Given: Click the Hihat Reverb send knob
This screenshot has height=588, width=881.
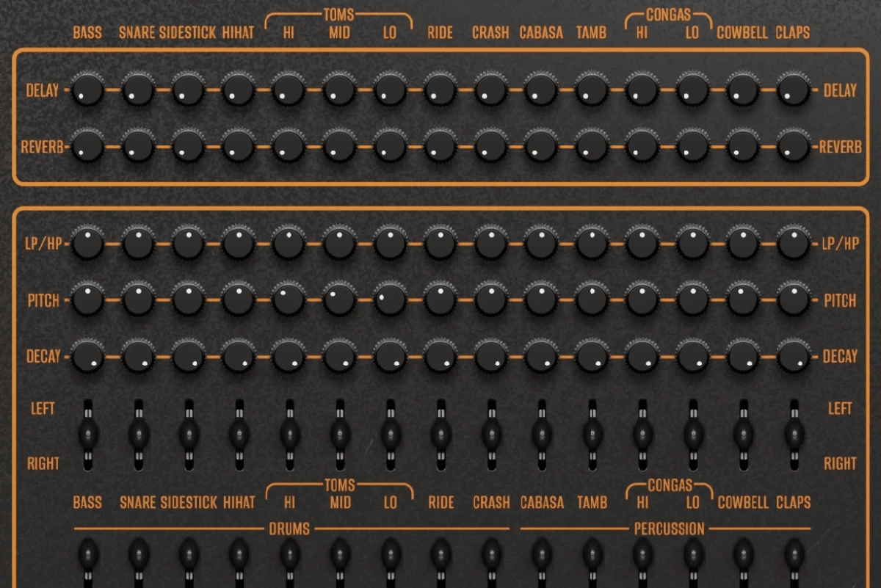Looking at the screenshot, I should click(x=239, y=147).
